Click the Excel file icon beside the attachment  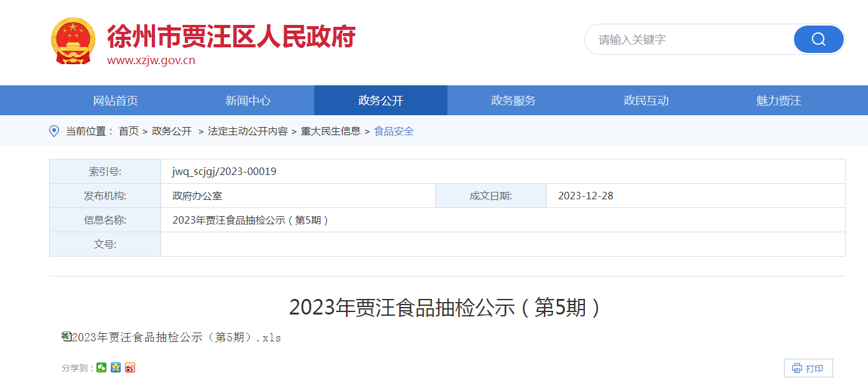tap(66, 336)
